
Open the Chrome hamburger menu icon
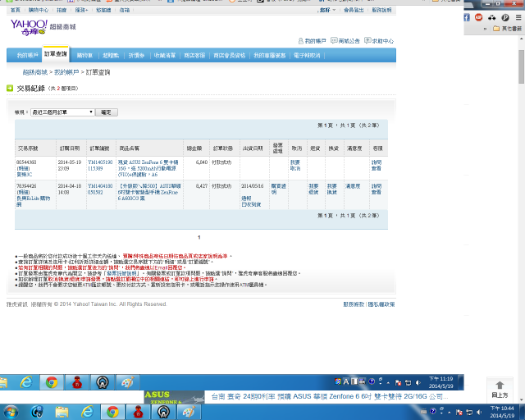(518, 17)
